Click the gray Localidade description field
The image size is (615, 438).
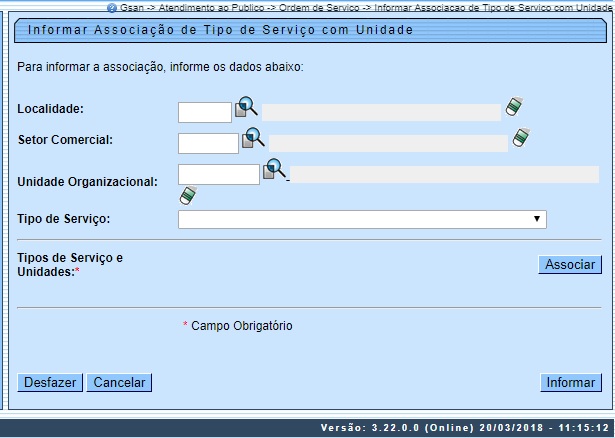tap(381, 112)
